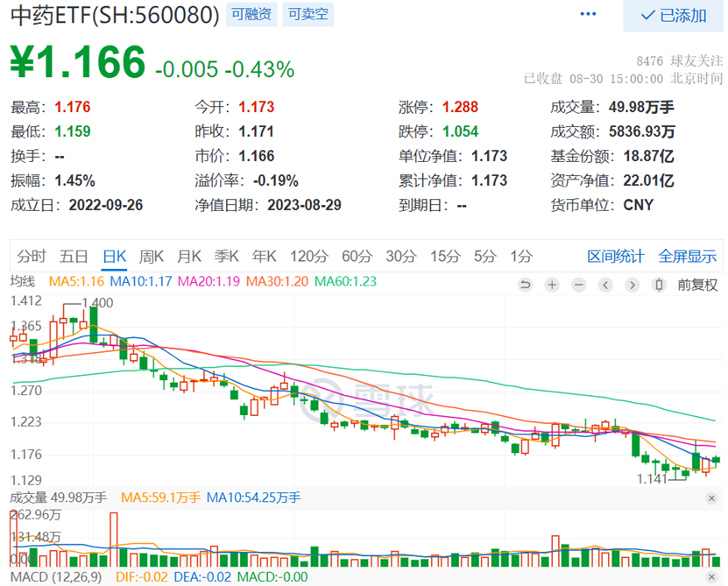Viewport: 728px width, 586px height.
Task: Click the 已添加 watchlist button
Action: point(673,15)
